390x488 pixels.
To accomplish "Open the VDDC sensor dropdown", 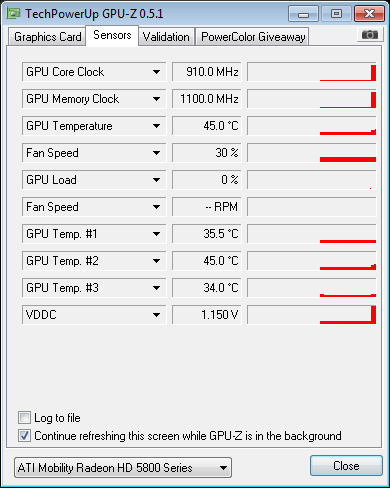I will 156,315.
